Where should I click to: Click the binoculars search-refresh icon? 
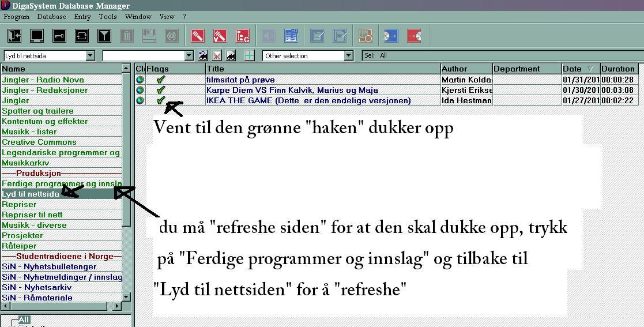pyautogui.click(x=203, y=55)
